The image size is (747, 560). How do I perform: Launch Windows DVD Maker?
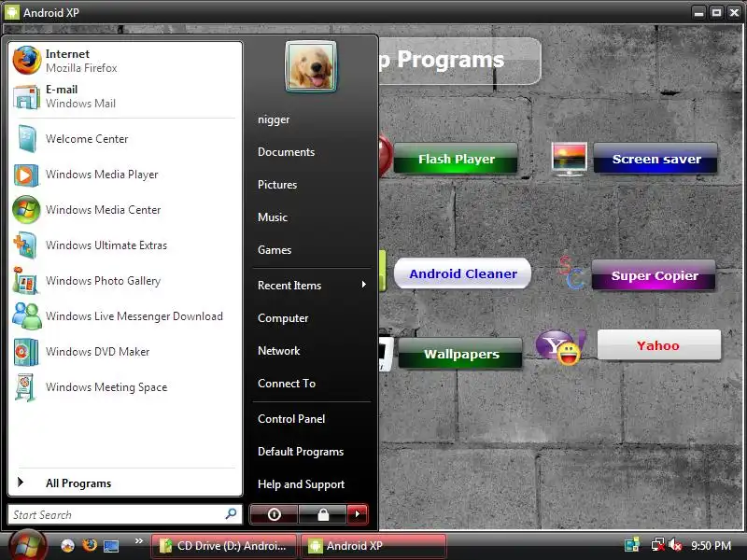pos(125,352)
